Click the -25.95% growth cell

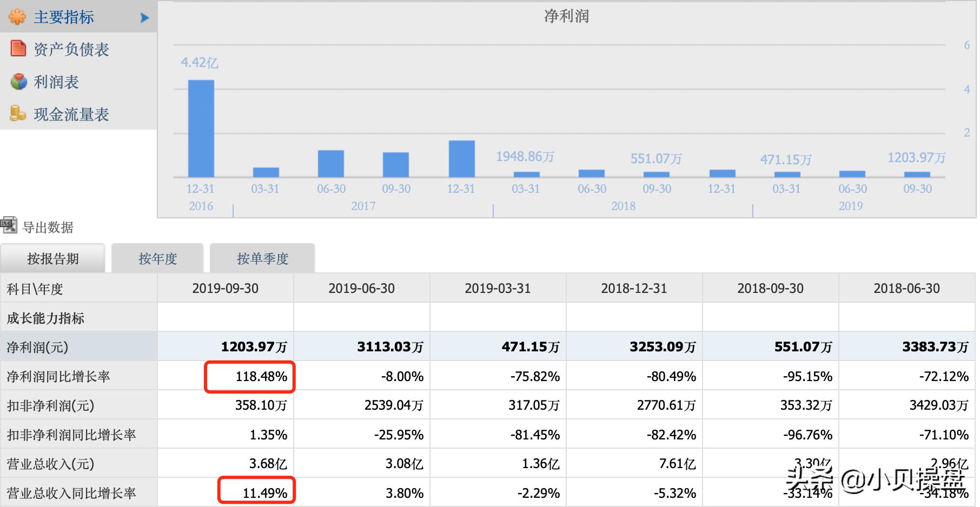click(x=362, y=435)
